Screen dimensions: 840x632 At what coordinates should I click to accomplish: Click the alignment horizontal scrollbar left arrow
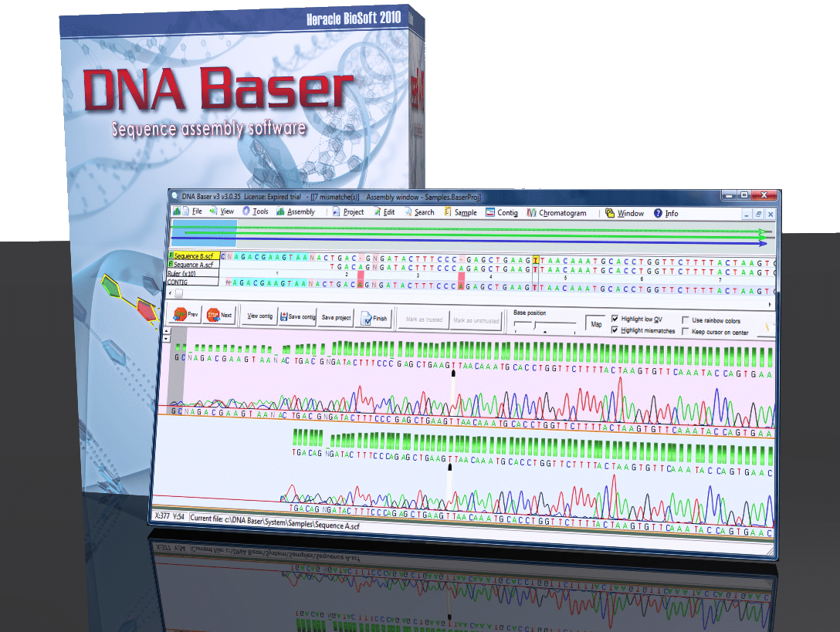171,293
